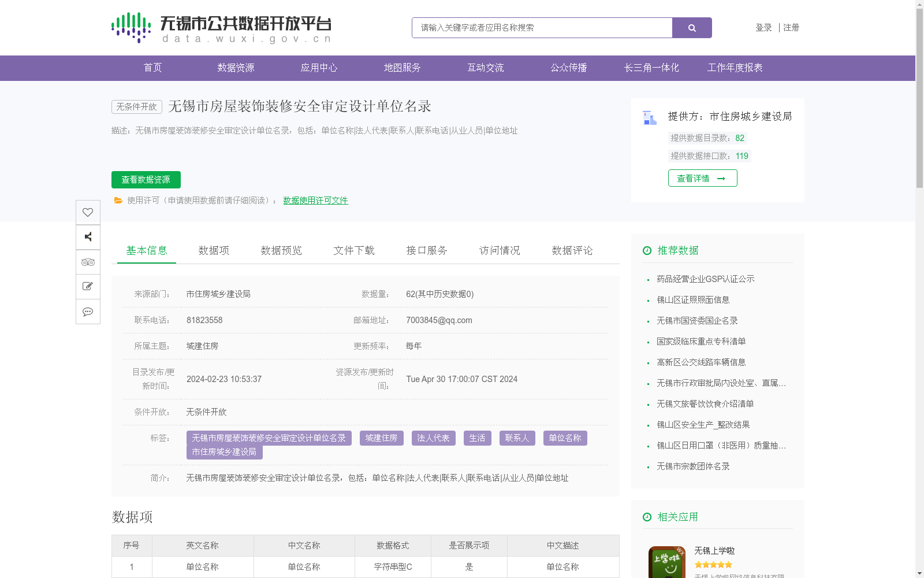Click the comment bubble icon in sidebar
924x578 pixels.
[88, 312]
